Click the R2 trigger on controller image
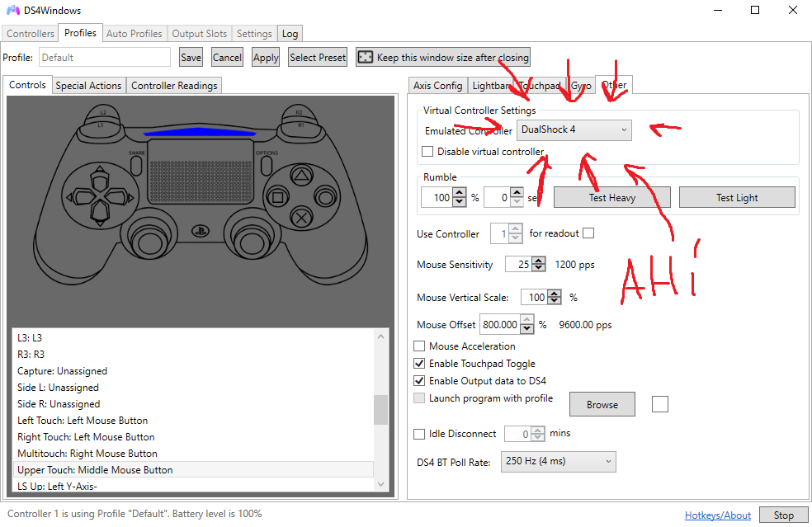This screenshot has width=812, height=527. pyautogui.click(x=300, y=112)
